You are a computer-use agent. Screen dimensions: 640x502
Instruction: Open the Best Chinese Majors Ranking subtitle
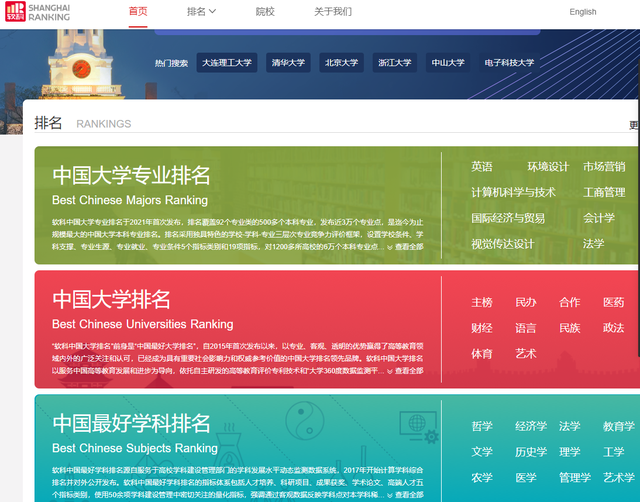point(130,200)
